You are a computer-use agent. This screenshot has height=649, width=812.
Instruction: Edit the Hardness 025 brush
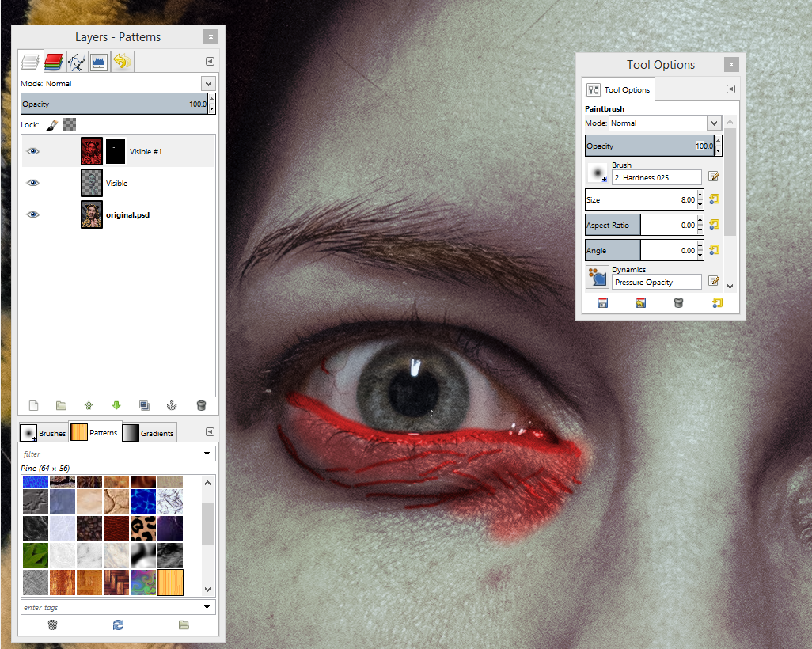[713, 176]
